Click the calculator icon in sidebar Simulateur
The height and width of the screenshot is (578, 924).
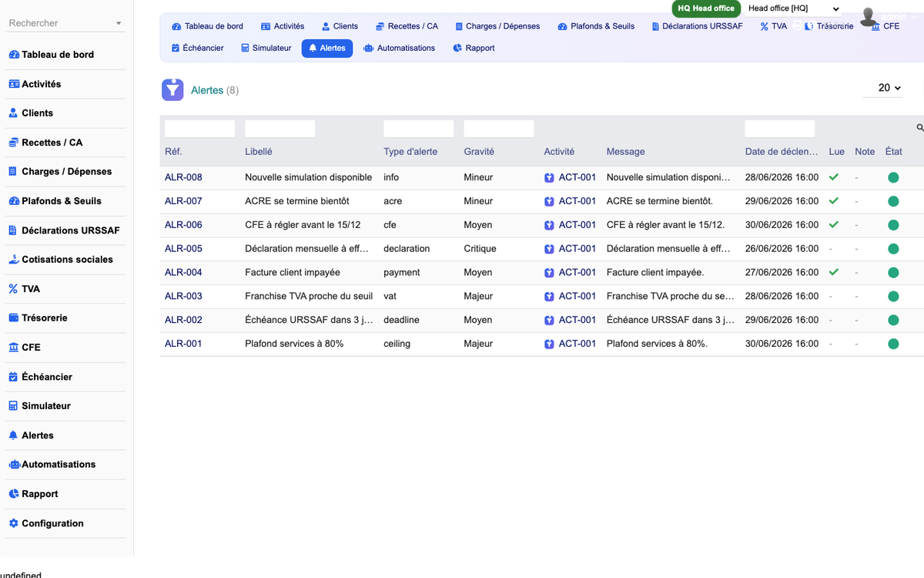point(13,406)
